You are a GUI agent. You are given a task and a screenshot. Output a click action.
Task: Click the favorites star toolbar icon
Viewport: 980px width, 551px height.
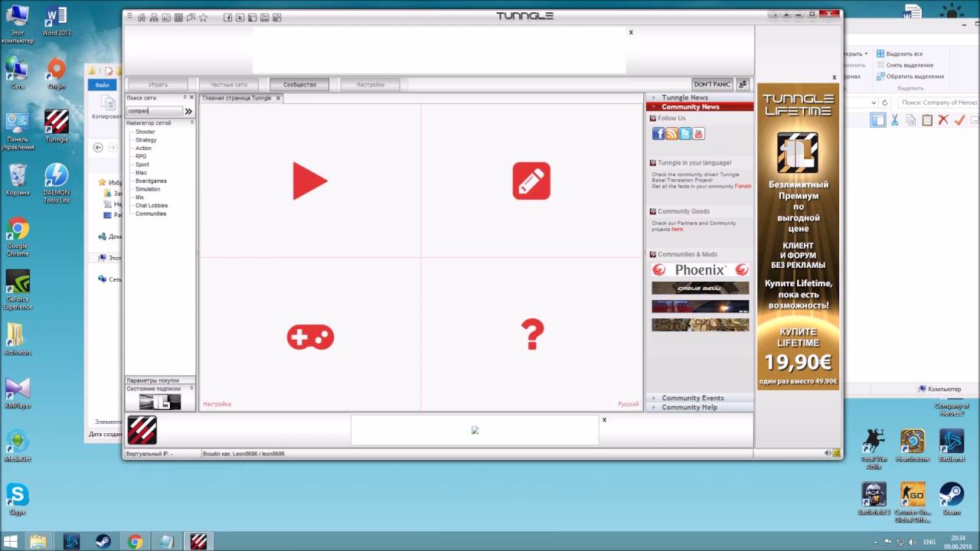(203, 18)
